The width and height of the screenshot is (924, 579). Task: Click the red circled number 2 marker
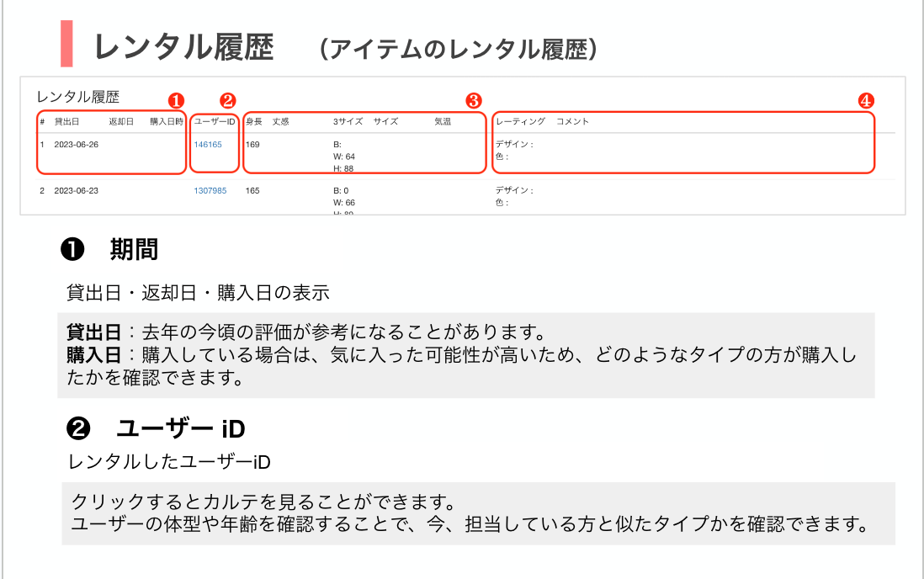tap(228, 100)
